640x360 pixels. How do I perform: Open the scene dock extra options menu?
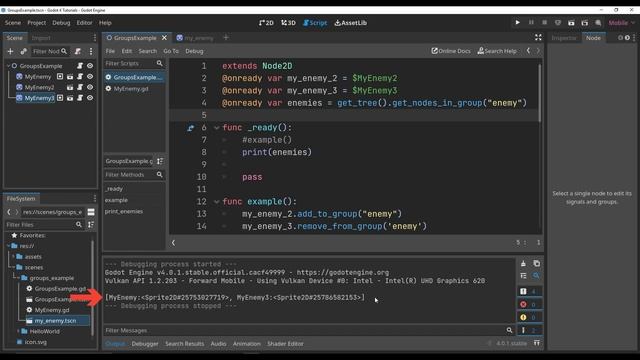[91, 51]
